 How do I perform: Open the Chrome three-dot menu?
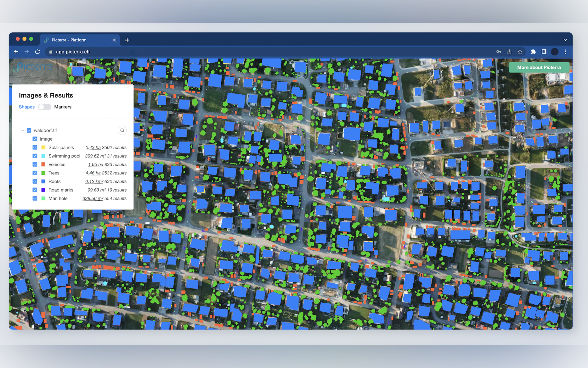tap(565, 52)
